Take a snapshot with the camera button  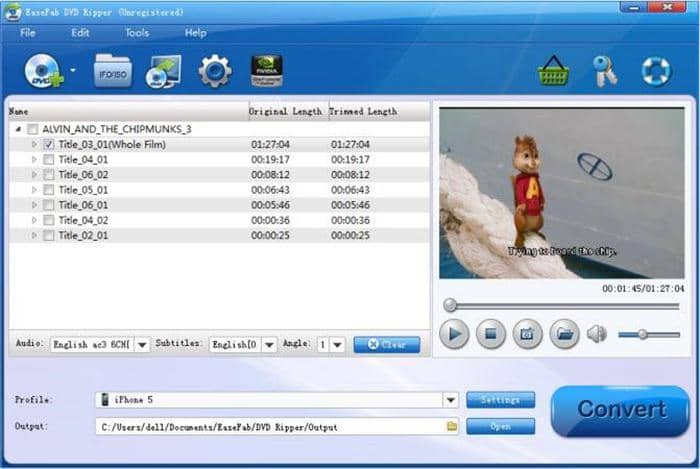click(x=527, y=333)
